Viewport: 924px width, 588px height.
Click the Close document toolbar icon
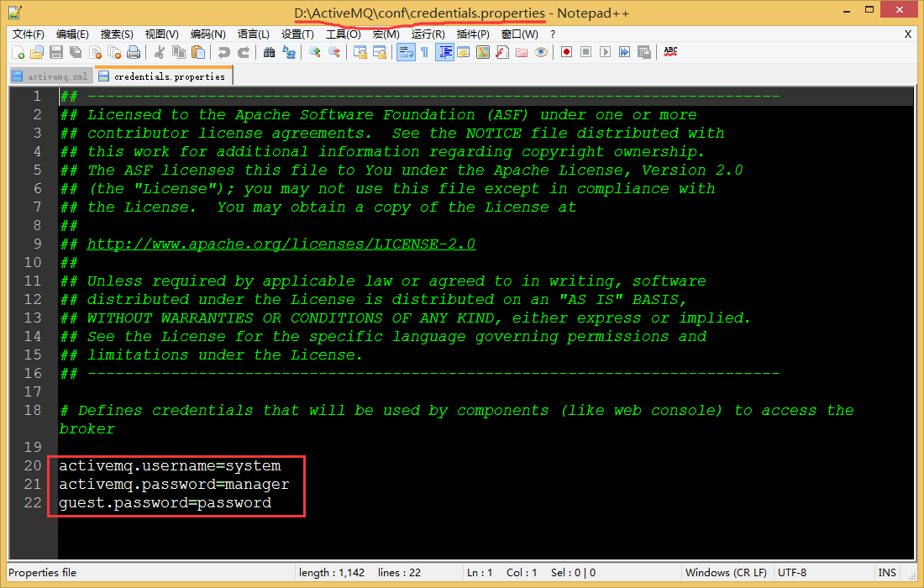pos(95,52)
